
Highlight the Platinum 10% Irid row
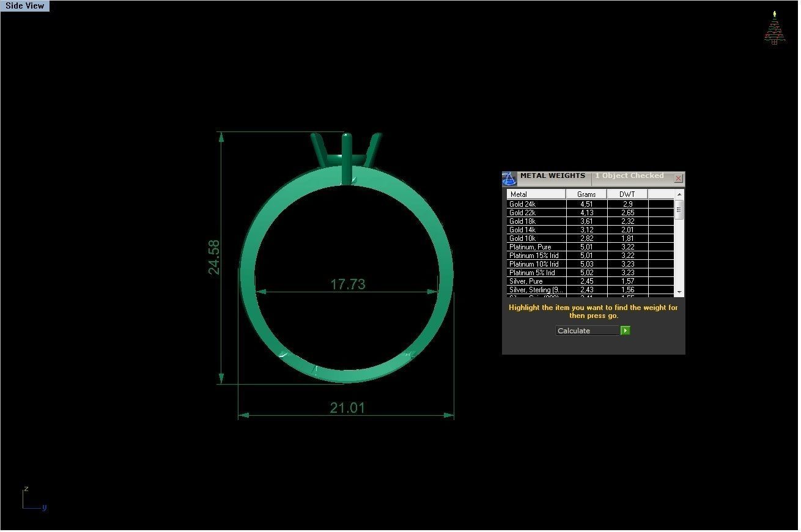point(590,264)
